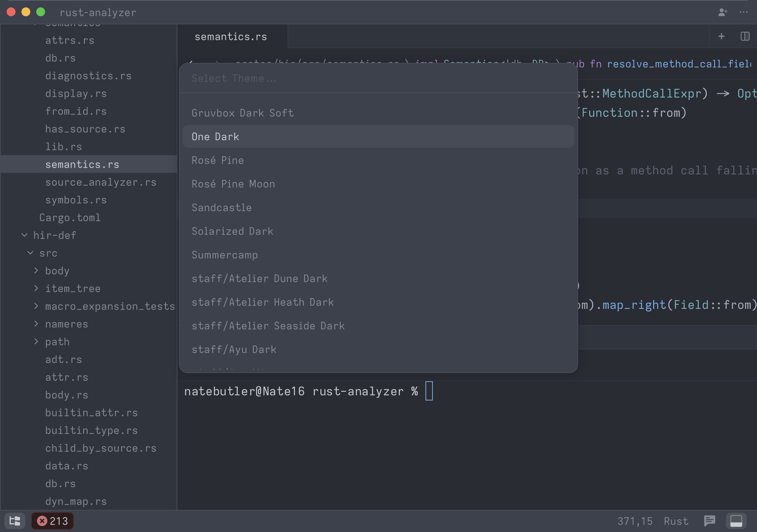Click the split pane icon
757x532 pixels.
click(745, 36)
